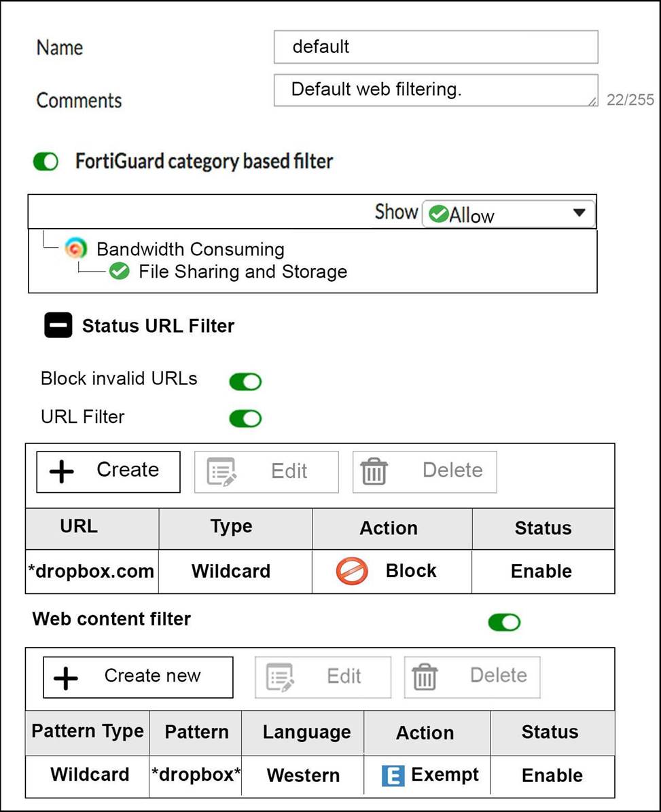Select the File Sharing and Storage tree item
Viewport: 661px width, 812px height.
pos(243,272)
